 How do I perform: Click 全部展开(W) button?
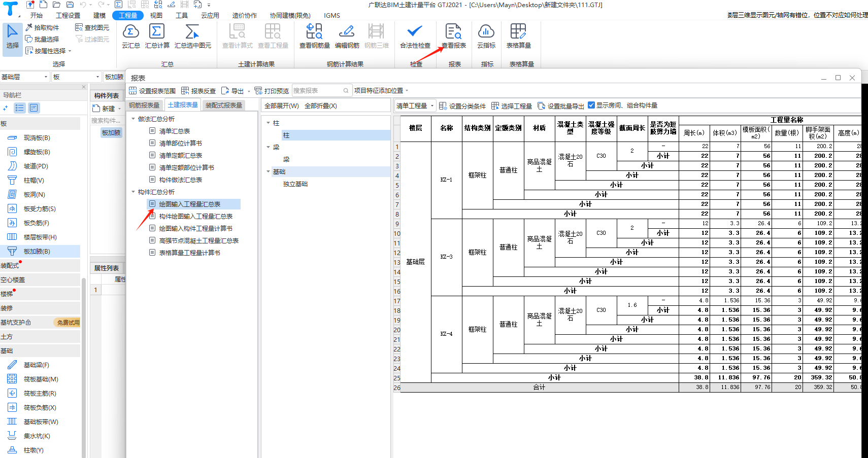point(282,105)
